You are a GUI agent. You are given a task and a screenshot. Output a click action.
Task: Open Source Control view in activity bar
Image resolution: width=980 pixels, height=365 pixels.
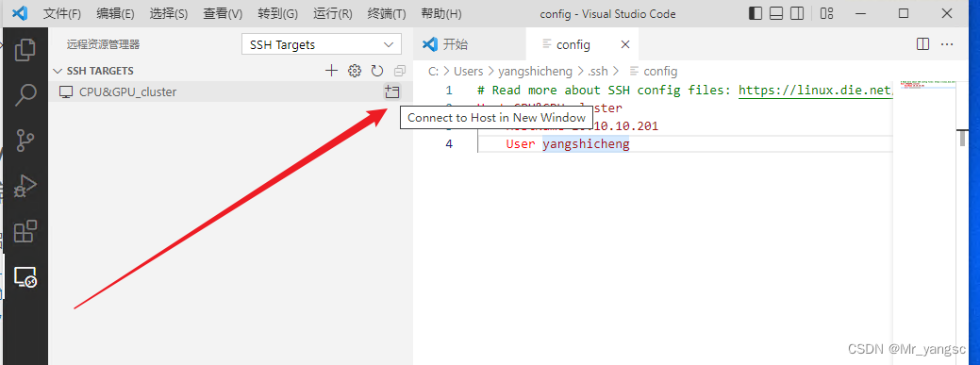[x=25, y=140]
